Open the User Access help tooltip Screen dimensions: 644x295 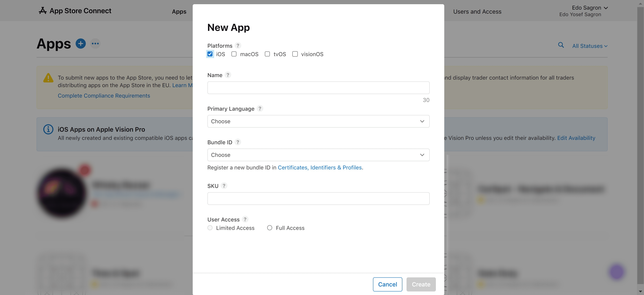[245, 219]
